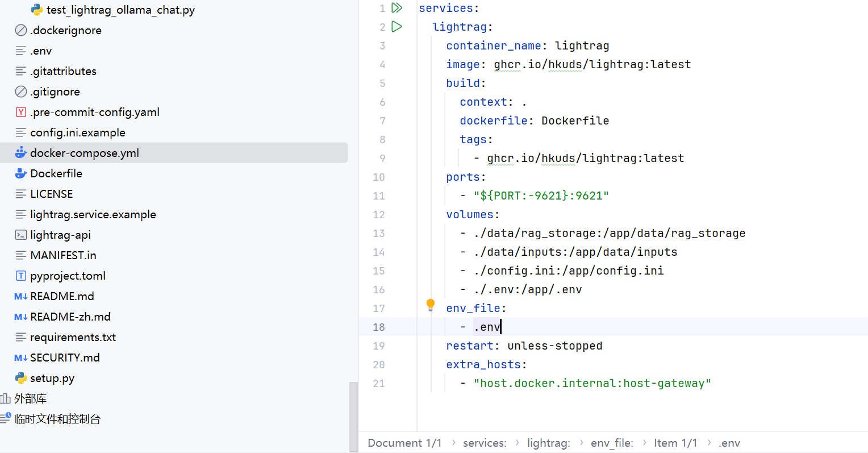This screenshot has width=868, height=453.
Task: Click the env_file: breadcrumb segment
Action: click(x=612, y=443)
